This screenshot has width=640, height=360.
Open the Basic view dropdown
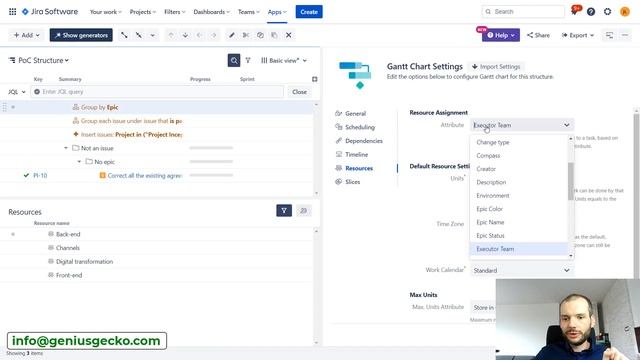pyautogui.click(x=284, y=60)
